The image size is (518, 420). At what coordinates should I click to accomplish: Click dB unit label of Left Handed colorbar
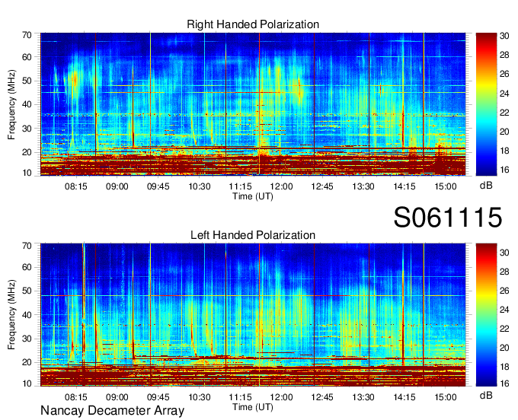[486, 396]
